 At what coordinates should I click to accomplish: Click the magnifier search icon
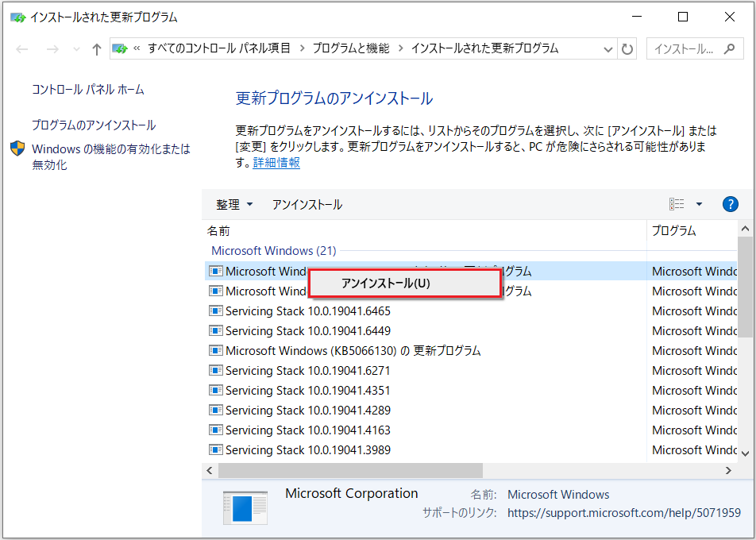pyautogui.click(x=730, y=48)
